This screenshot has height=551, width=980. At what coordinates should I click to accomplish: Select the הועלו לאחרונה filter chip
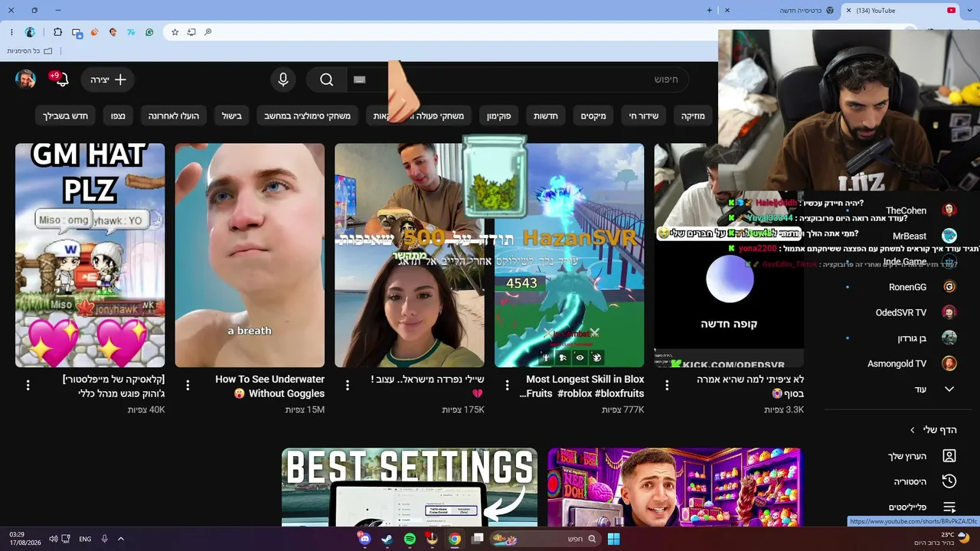[x=174, y=116]
